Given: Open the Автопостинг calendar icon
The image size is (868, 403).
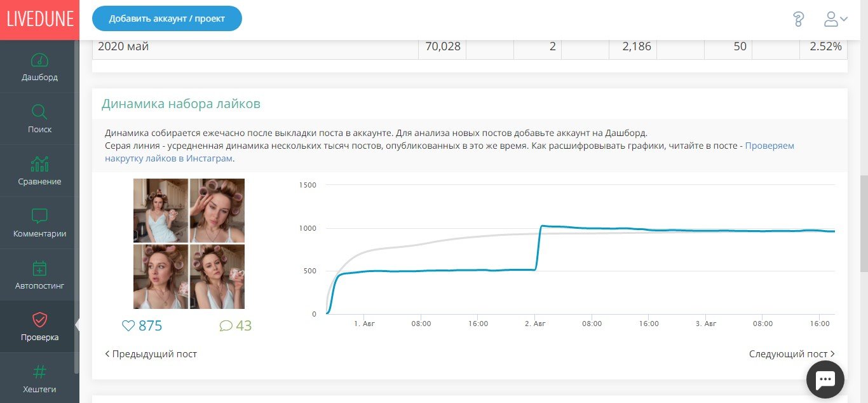Looking at the screenshot, I should (39, 268).
